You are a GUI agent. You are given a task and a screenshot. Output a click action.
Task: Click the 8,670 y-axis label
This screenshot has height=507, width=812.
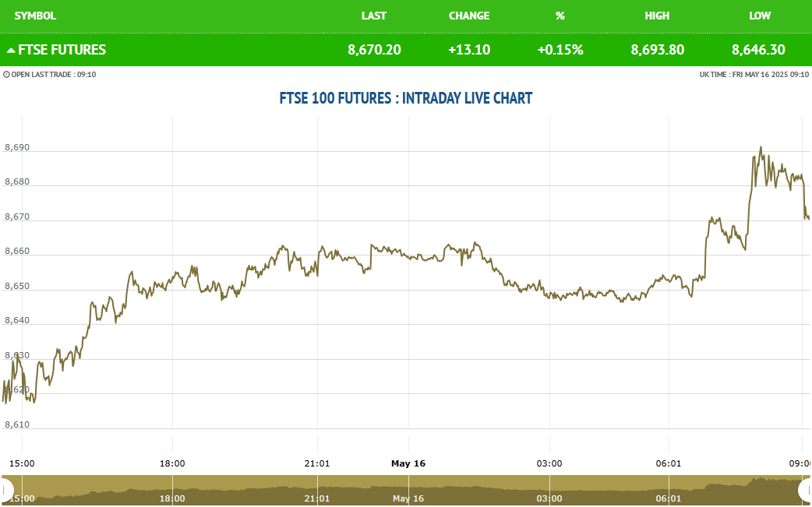pyautogui.click(x=17, y=217)
